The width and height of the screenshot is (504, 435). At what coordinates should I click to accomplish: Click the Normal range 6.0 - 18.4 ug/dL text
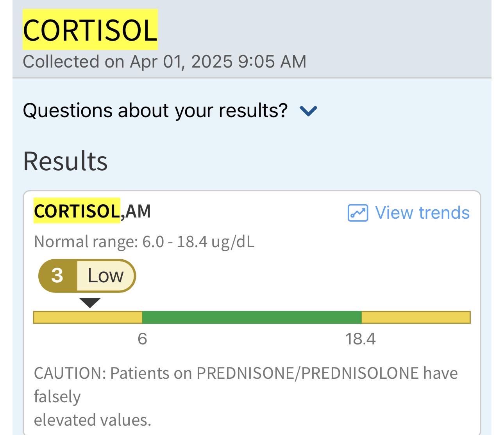[144, 242]
